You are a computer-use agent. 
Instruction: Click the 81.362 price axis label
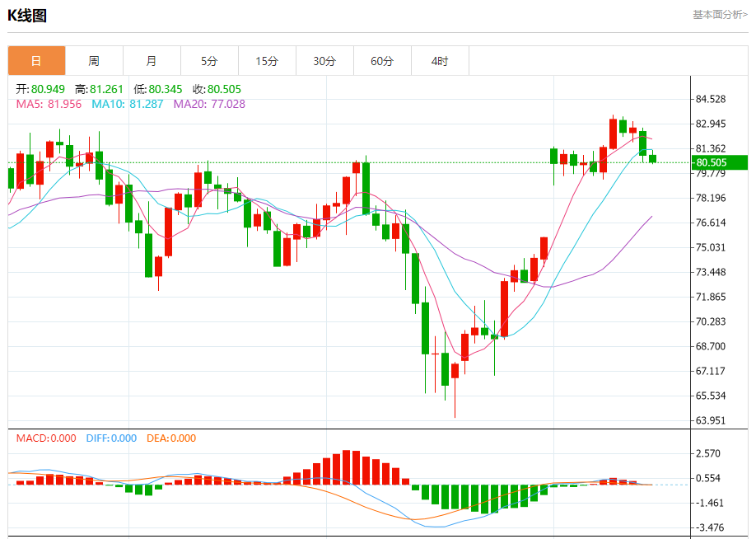point(710,148)
